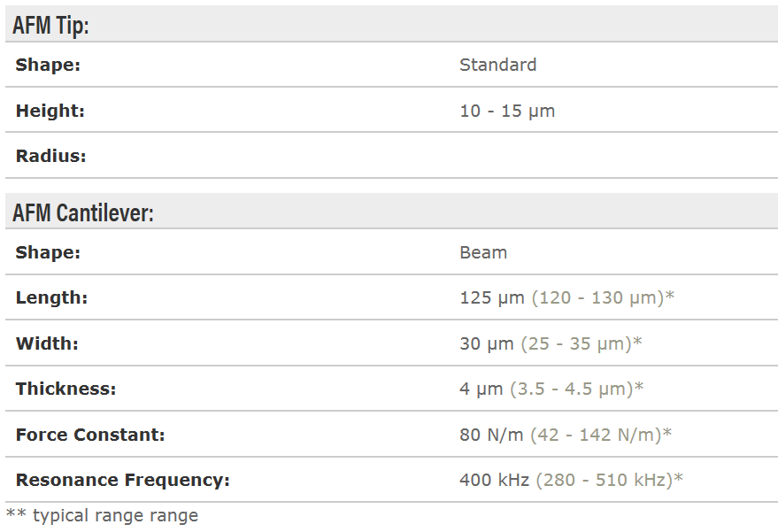Click the Radius label
Image resolution: width=778 pixels, height=532 pixels.
pos(51,156)
